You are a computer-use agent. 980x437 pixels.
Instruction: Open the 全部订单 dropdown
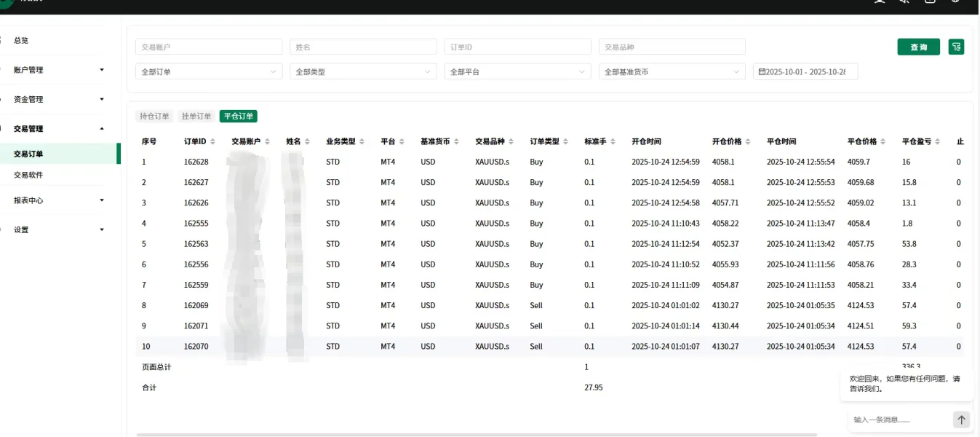(209, 72)
